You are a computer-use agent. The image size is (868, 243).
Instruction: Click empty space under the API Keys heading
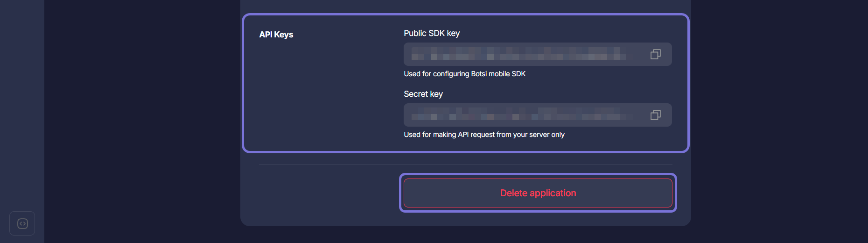[303, 93]
